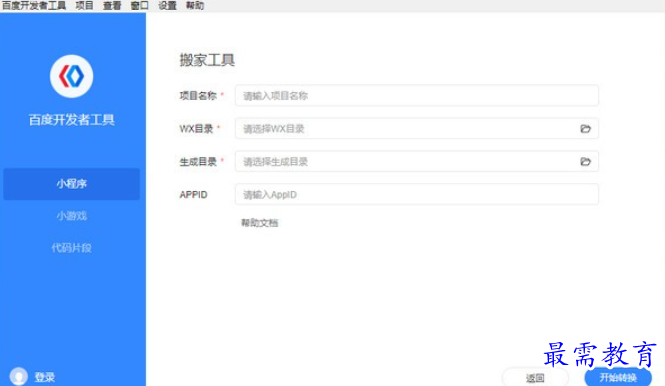Viewport: 665px width, 386px height.
Task: Open the 项目 menu
Action: pyautogui.click(x=84, y=6)
